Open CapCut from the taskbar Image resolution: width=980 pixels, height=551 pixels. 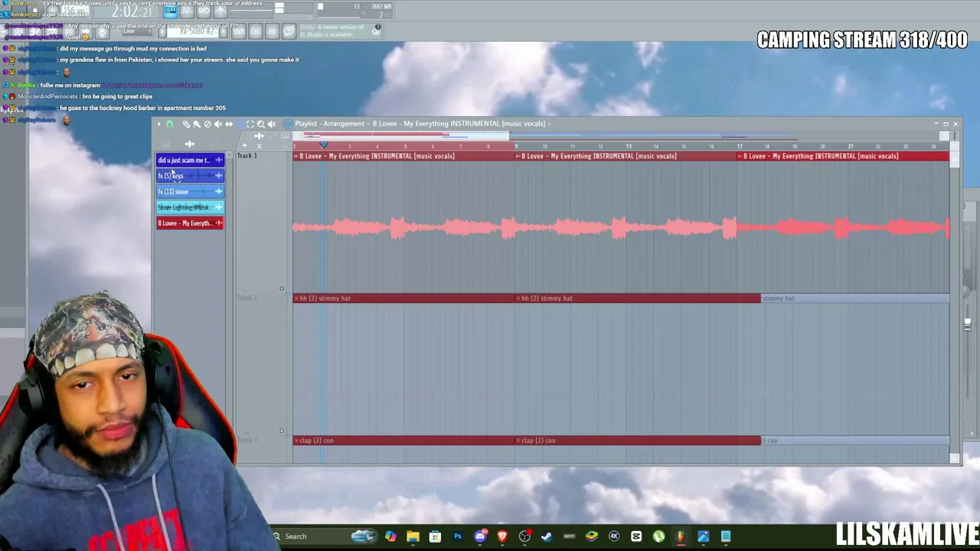(x=636, y=536)
